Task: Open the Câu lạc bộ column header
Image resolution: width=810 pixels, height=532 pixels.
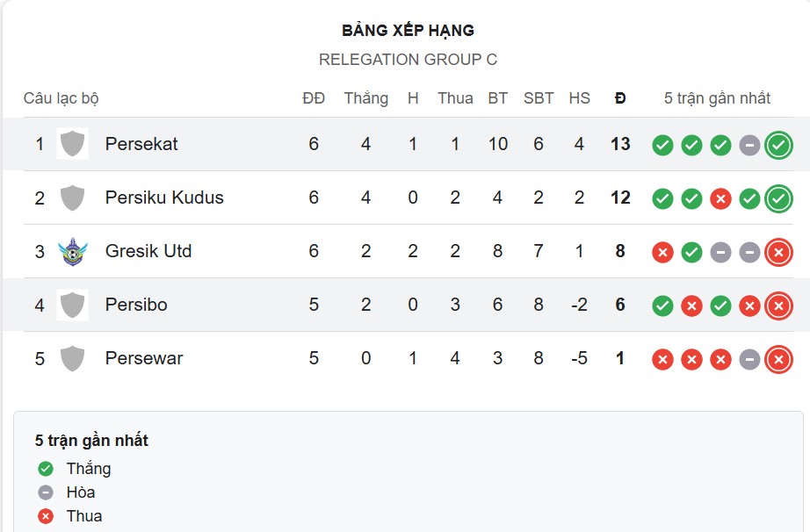Action: pyautogui.click(x=61, y=98)
